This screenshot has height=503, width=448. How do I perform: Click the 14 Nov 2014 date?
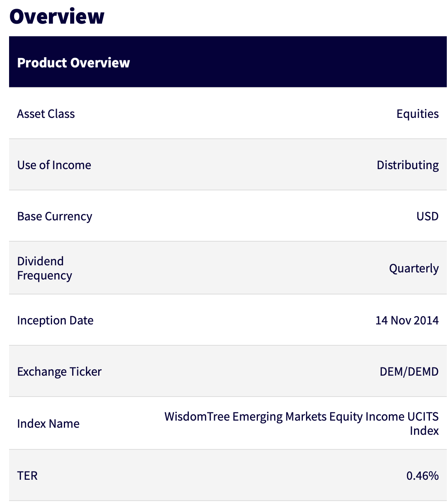click(407, 320)
